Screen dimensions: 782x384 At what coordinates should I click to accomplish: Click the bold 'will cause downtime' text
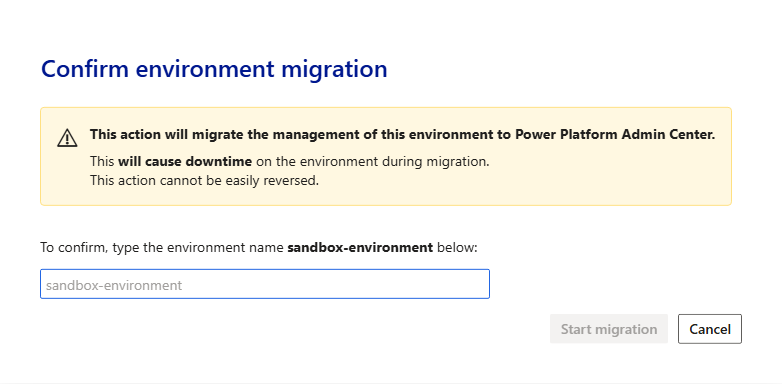(185, 162)
